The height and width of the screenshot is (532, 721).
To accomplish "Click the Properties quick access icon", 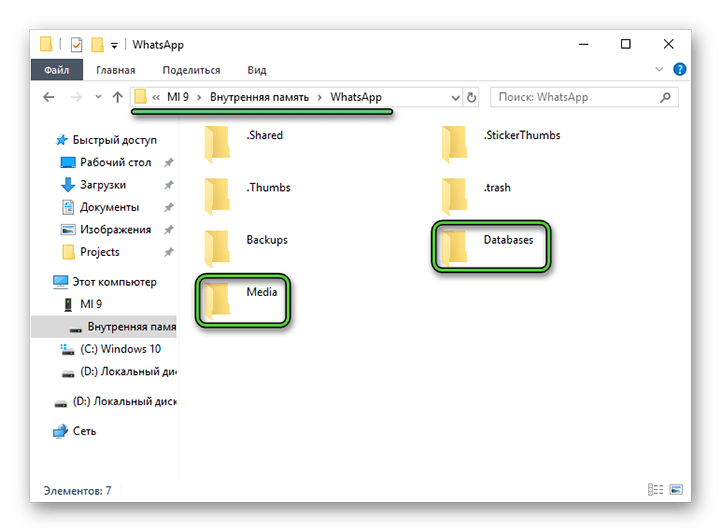I will click(76, 45).
